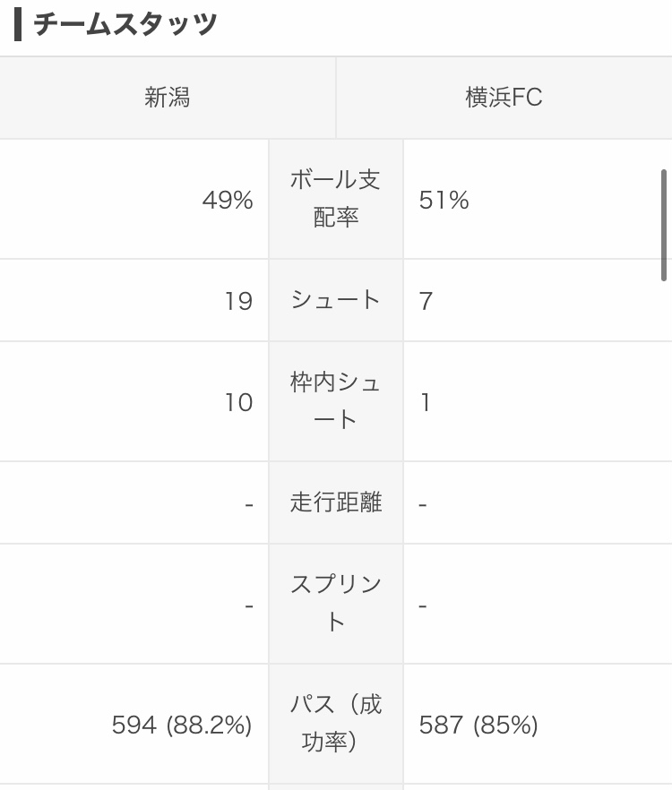The image size is (672, 790).
Task: Tap 新潟's 594 (88.2%) pass value
Action: (182, 726)
